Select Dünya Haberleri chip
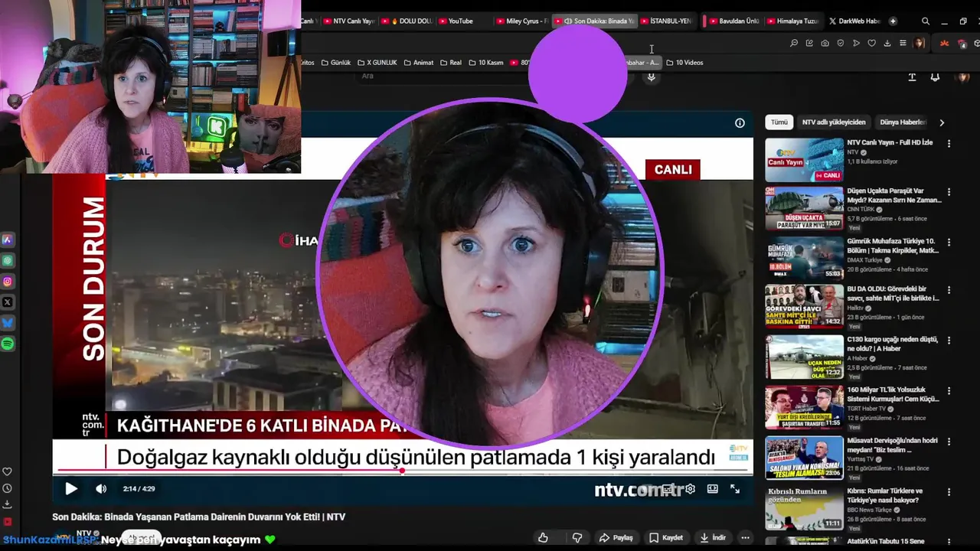The image size is (980, 551). [x=903, y=122]
